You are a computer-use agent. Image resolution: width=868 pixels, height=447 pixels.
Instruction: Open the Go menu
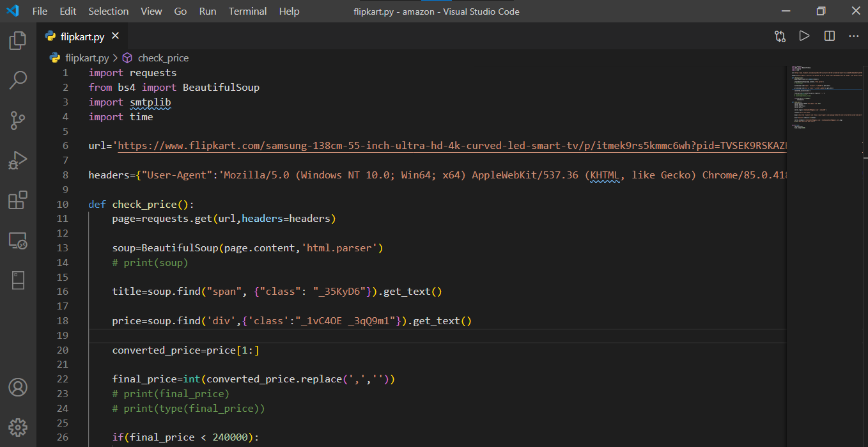(180, 12)
